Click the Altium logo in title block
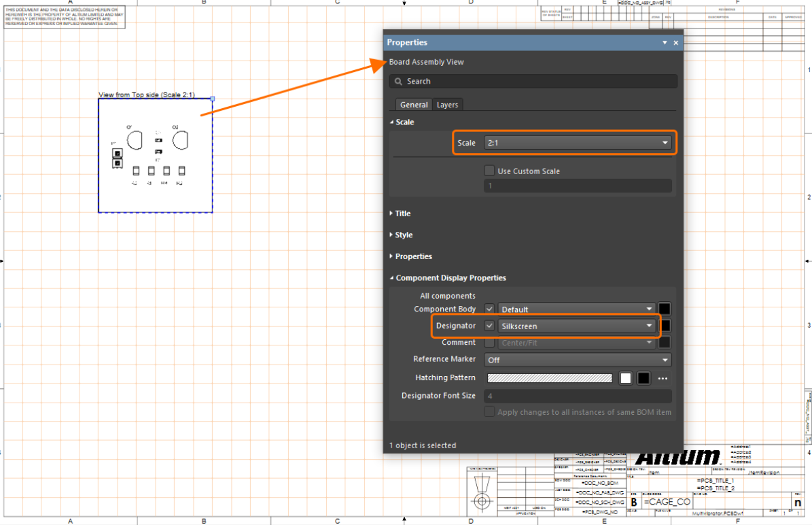This screenshot has height=525, width=812. pos(677,457)
